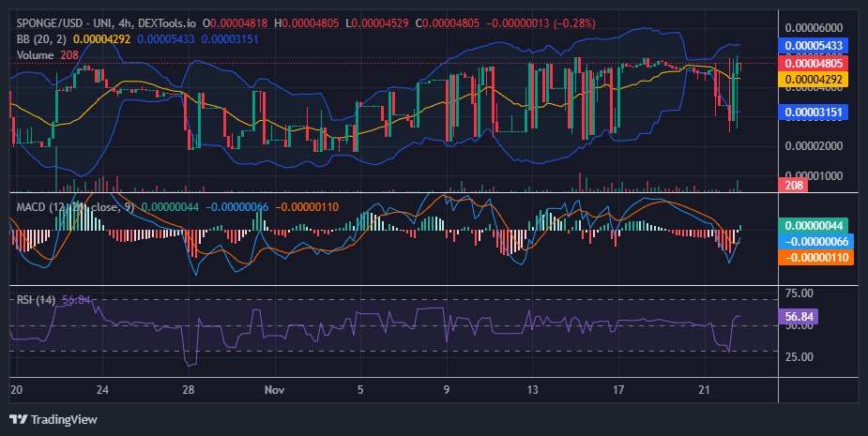Click the yellow 0.00004292 basis price tag
The image size is (868, 436).
(814, 79)
